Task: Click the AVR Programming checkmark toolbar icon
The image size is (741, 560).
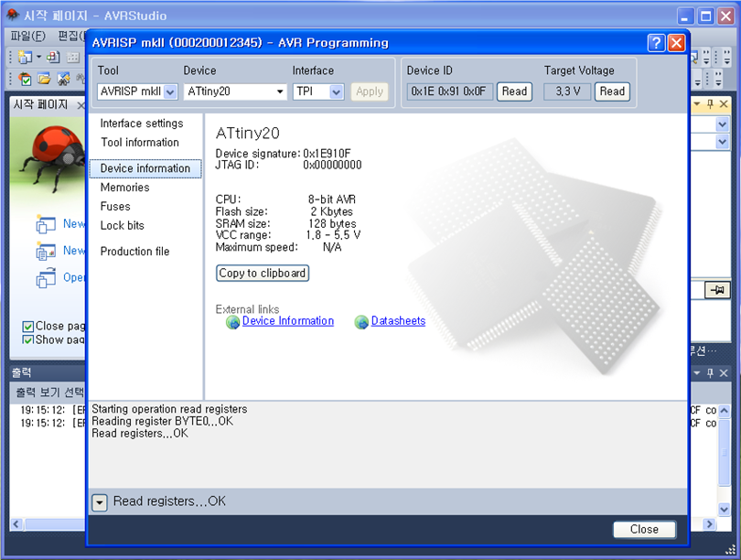Action: [x=25, y=79]
